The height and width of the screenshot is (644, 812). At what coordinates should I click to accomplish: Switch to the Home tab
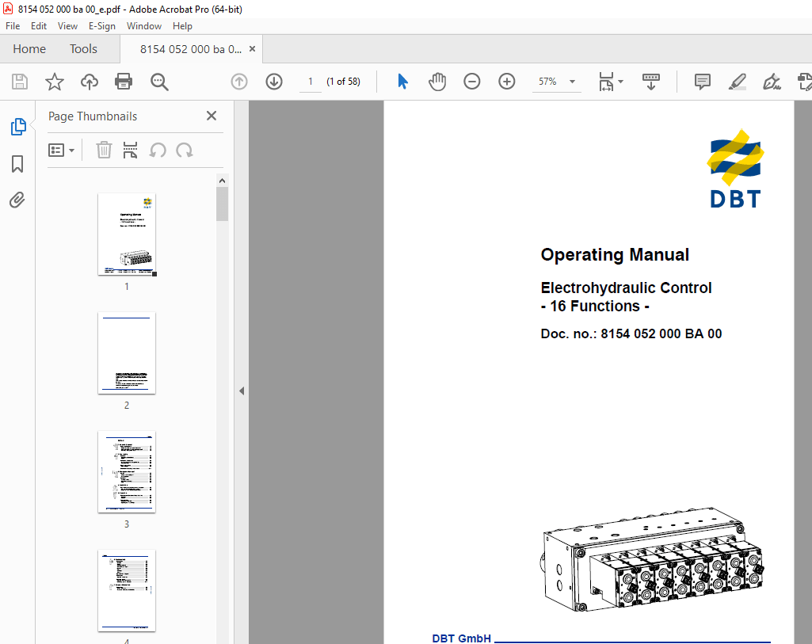(x=29, y=49)
